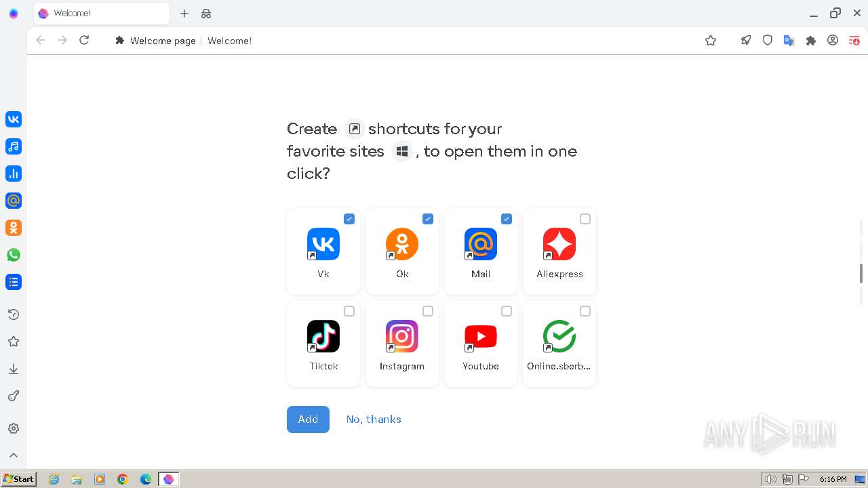Click the taskbar clock showing 6:16 PM
The width and height of the screenshot is (868, 488).
point(833,479)
